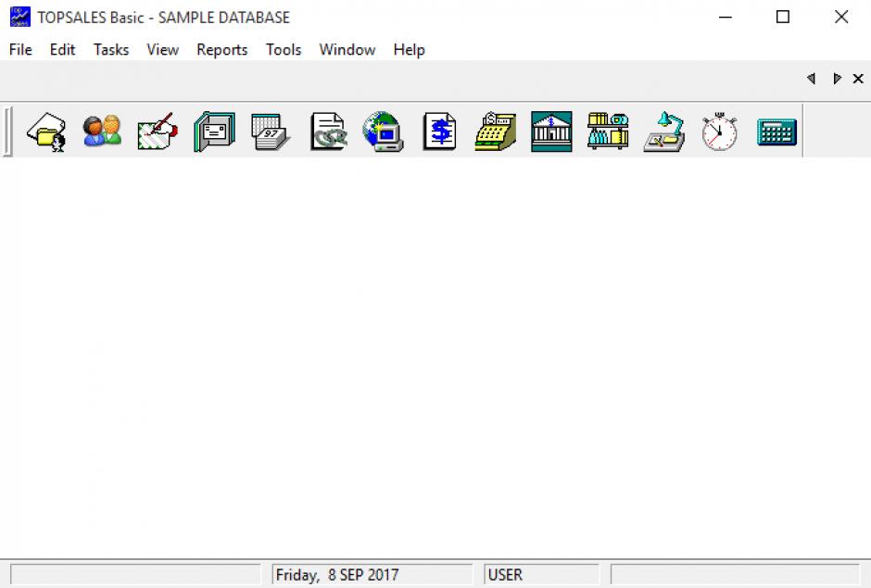The height and width of the screenshot is (588, 871).
Task: Click the date 'Friday, 8 SEP 2017'
Action: [337, 575]
